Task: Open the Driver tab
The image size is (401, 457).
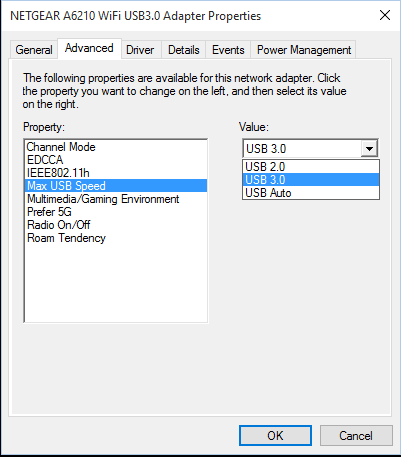Action: [140, 50]
